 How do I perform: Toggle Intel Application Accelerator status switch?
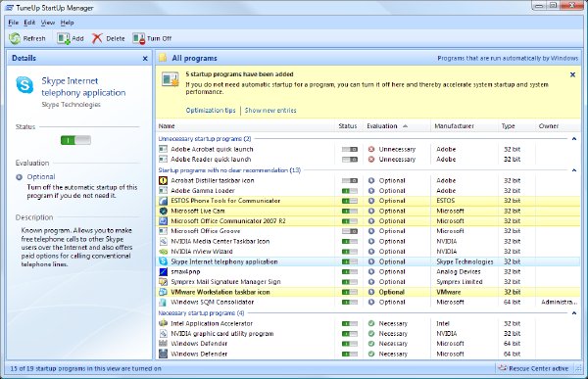[350, 323]
